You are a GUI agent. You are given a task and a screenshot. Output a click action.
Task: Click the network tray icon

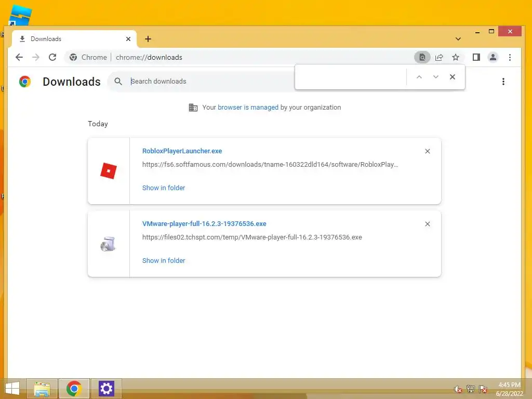pyautogui.click(x=471, y=389)
